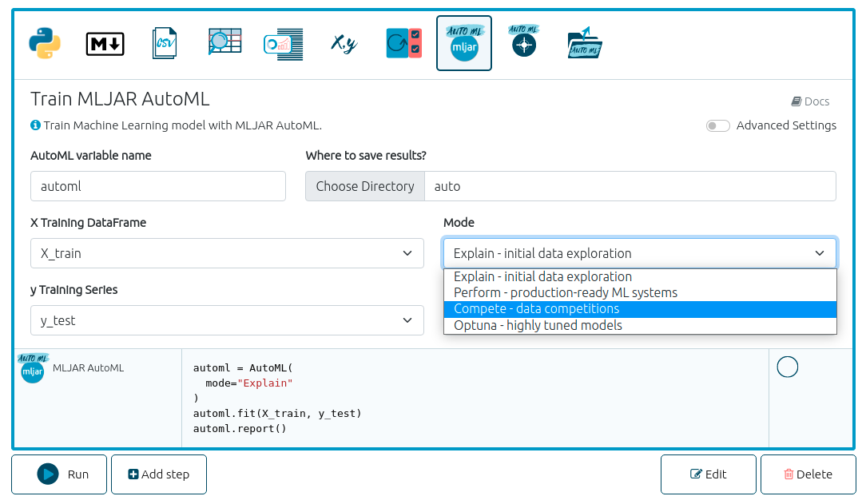Choose the blue and red train-test split icon
The image size is (866, 504).
[403, 43]
